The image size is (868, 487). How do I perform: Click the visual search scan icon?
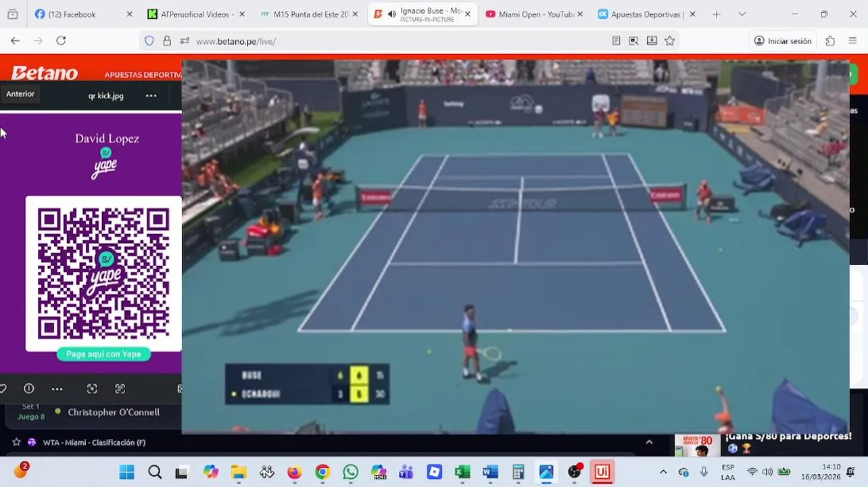pyautogui.click(x=92, y=388)
